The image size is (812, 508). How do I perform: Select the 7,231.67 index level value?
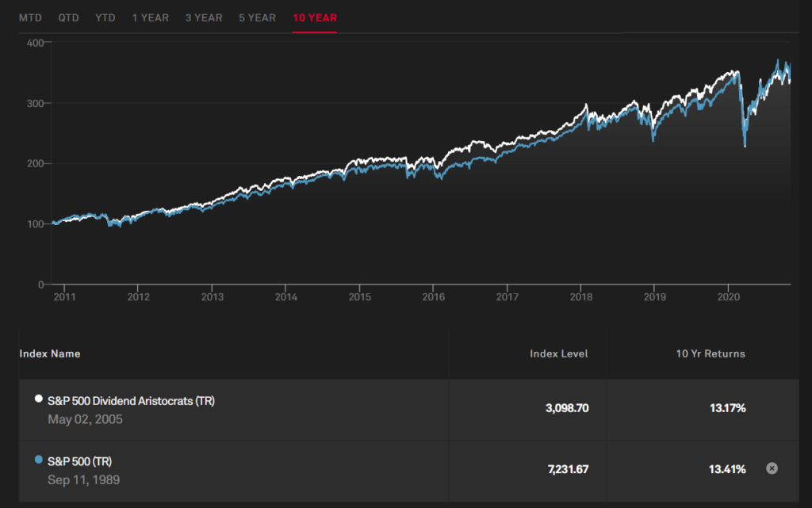coord(568,469)
